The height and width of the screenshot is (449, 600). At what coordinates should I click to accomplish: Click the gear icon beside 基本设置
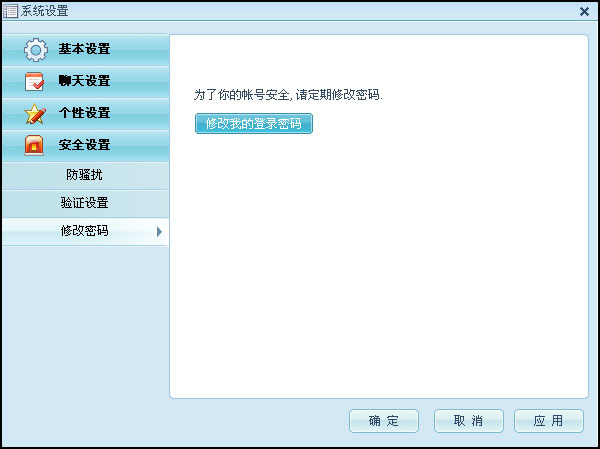(35, 49)
